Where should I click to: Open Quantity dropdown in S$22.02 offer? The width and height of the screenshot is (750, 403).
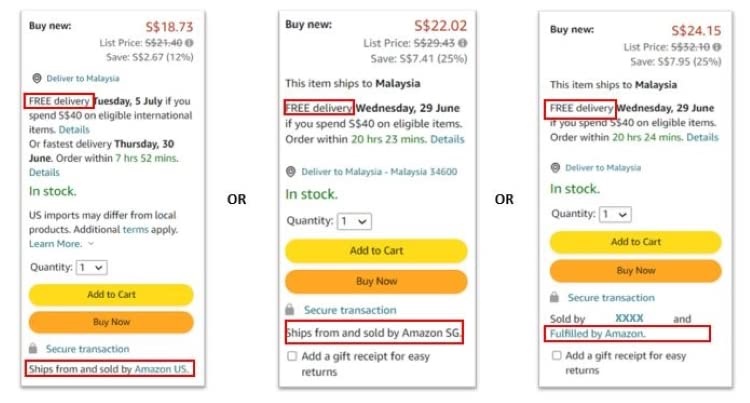pos(354,221)
